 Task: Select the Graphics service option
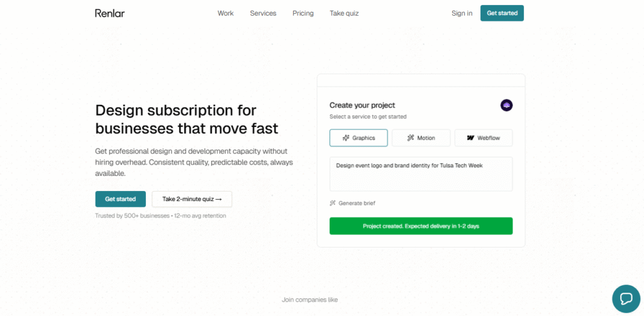358,138
